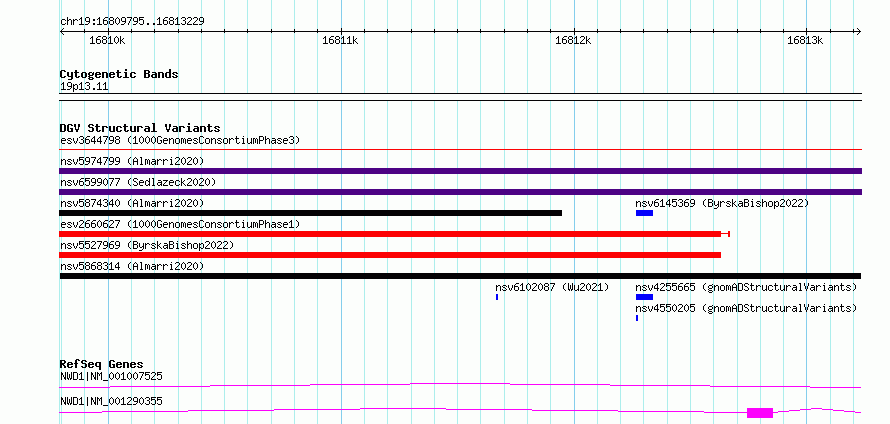Screen dimensions: 890x424
Task: Open transcript NWD1|NM_001007525 label
Action: (x=112, y=376)
